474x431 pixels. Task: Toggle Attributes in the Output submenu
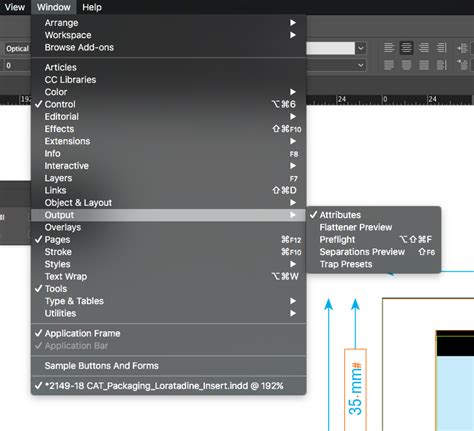click(374, 215)
